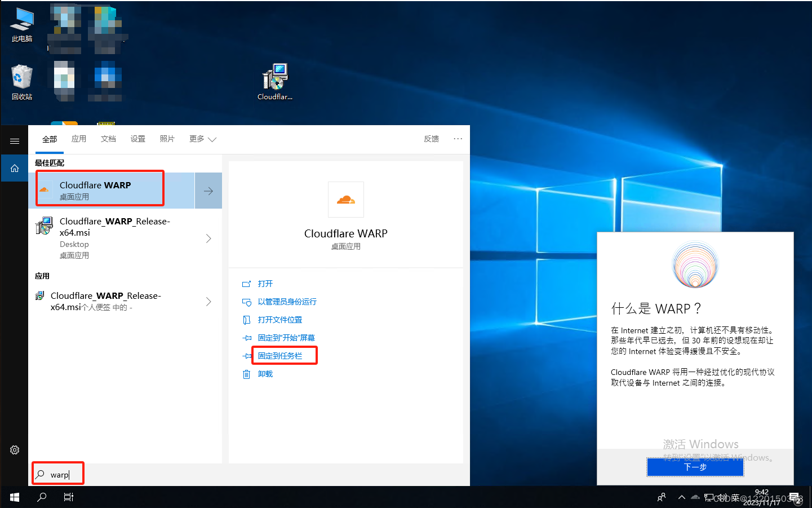812x508 pixels.
Task: Expand chevron for Cloudflare_WARP_Release-x64.msi Desktop result
Action: coord(208,238)
